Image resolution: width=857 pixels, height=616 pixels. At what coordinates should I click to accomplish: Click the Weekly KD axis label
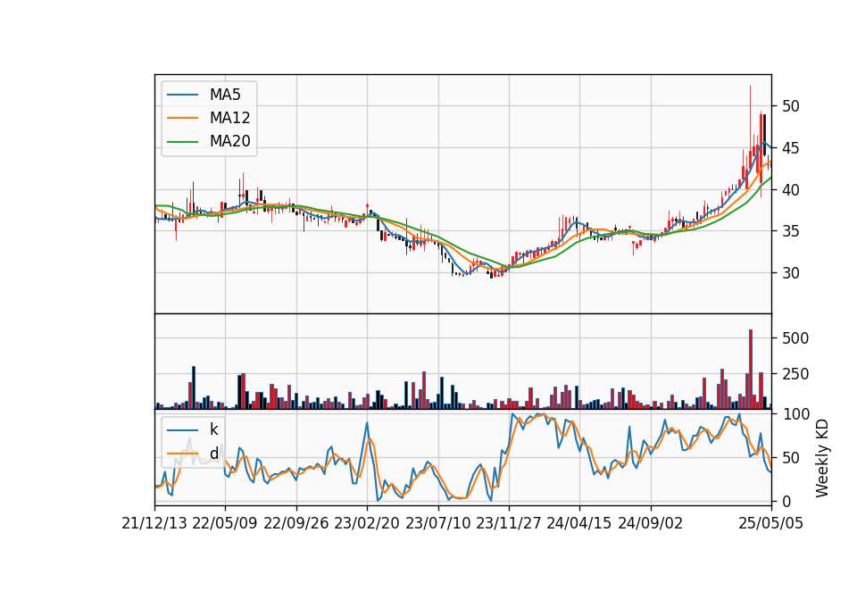click(x=822, y=459)
